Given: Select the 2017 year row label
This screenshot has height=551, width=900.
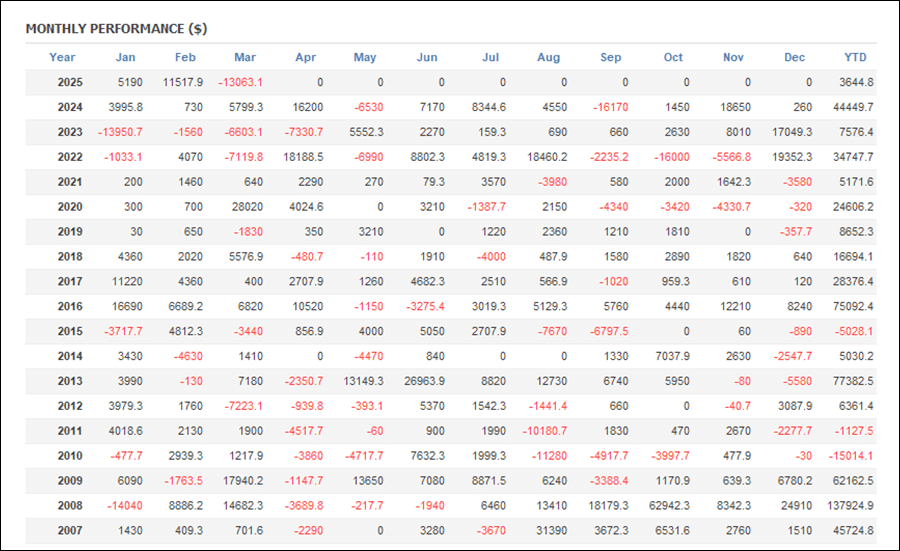Looking at the screenshot, I should click(x=70, y=282).
